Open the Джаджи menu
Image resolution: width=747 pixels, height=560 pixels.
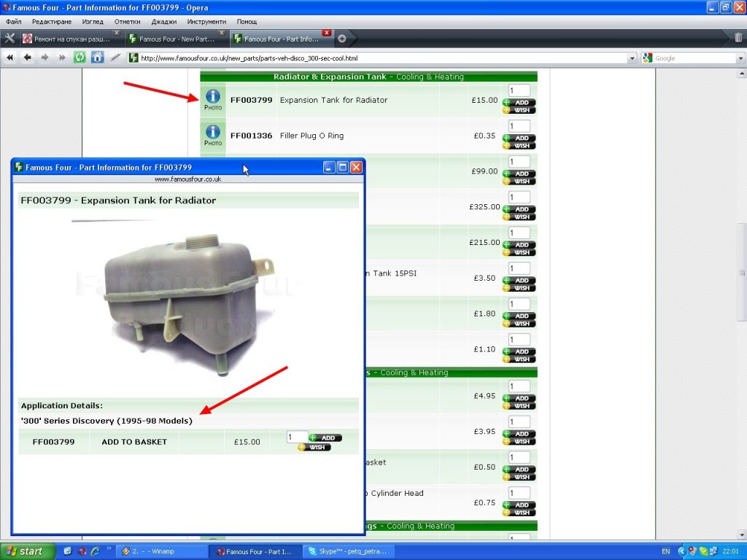[164, 21]
